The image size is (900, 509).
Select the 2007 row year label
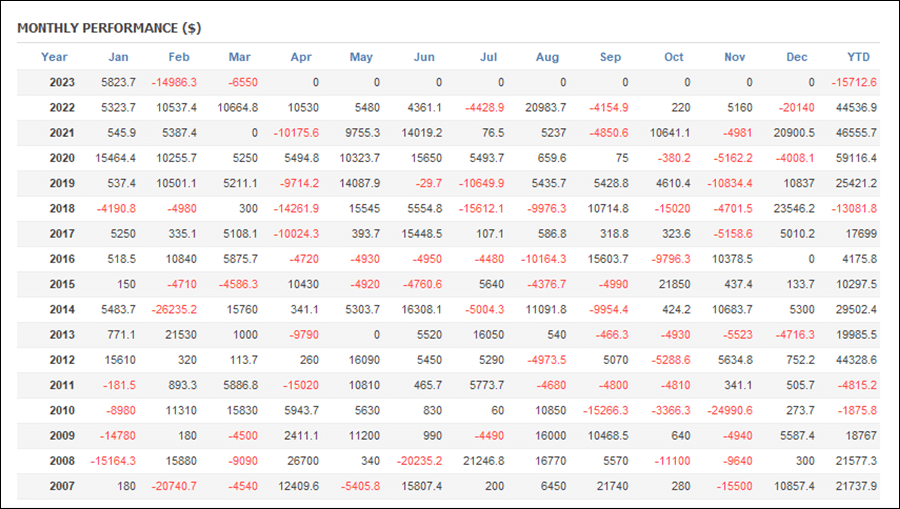(62, 486)
